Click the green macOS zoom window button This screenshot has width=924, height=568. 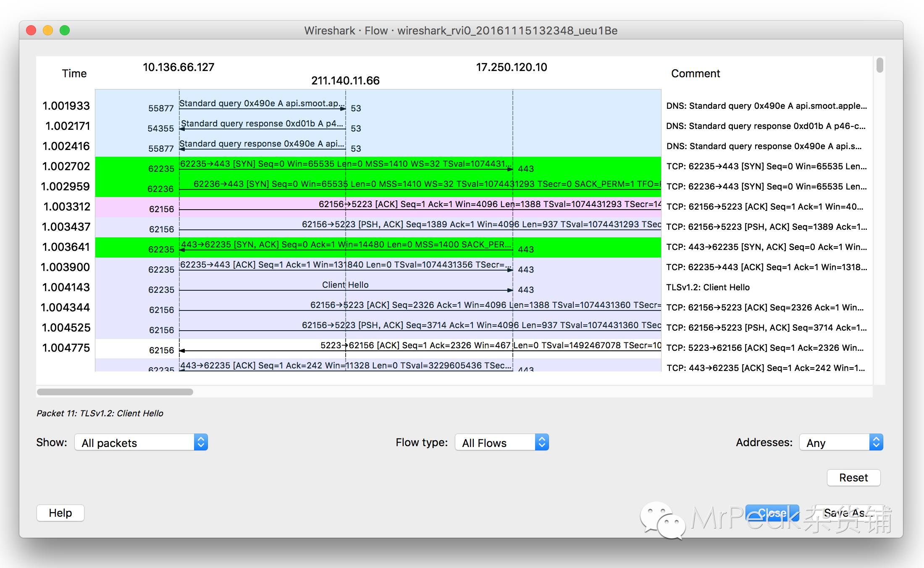pyautogui.click(x=65, y=30)
